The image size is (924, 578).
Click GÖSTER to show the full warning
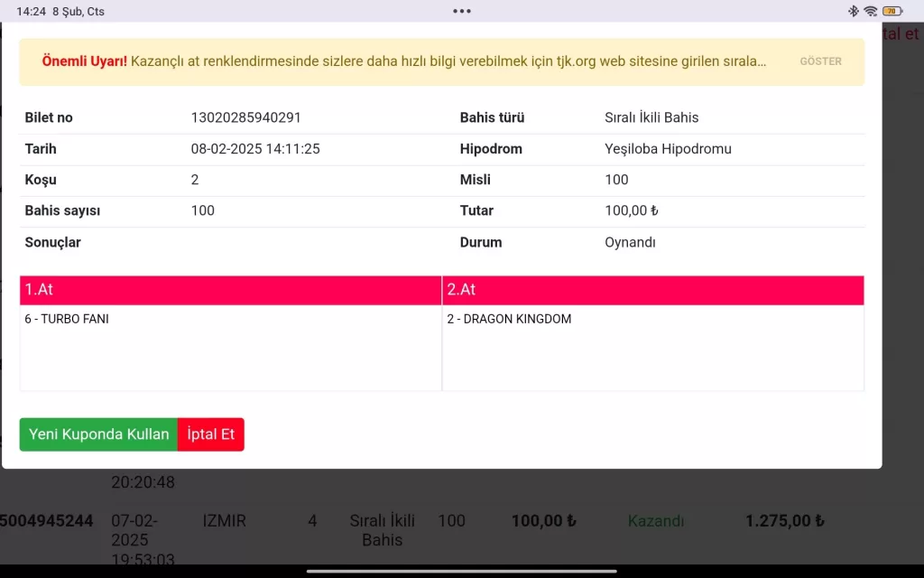point(820,61)
